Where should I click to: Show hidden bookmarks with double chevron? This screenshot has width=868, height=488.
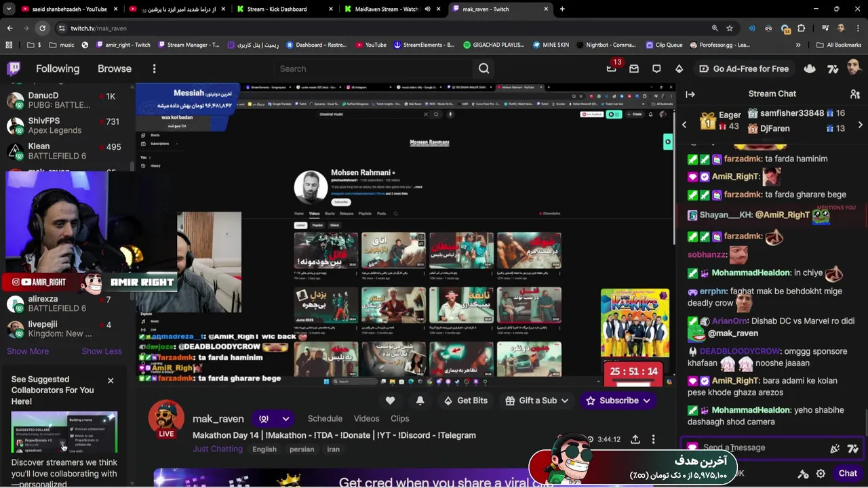pyautogui.click(x=798, y=45)
